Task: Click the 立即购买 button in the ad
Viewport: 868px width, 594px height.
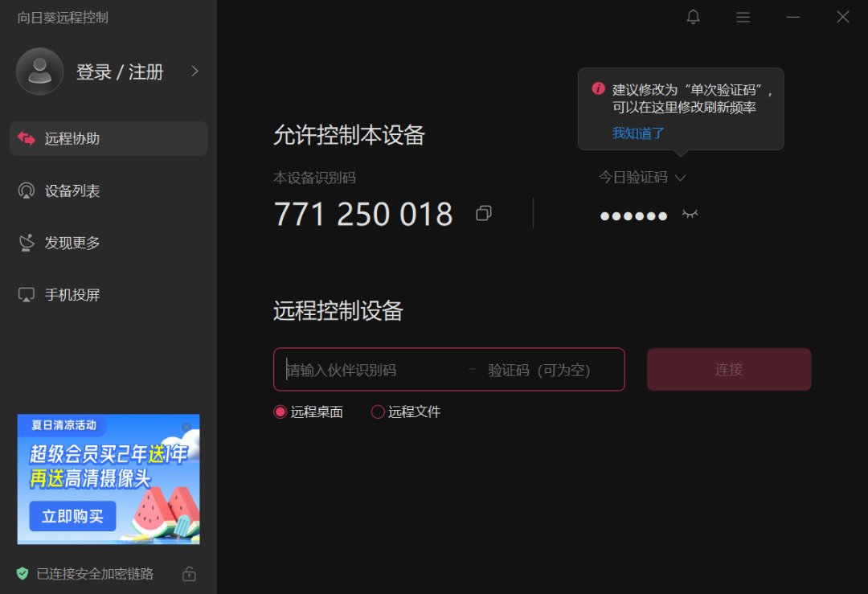Action: (x=72, y=516)
